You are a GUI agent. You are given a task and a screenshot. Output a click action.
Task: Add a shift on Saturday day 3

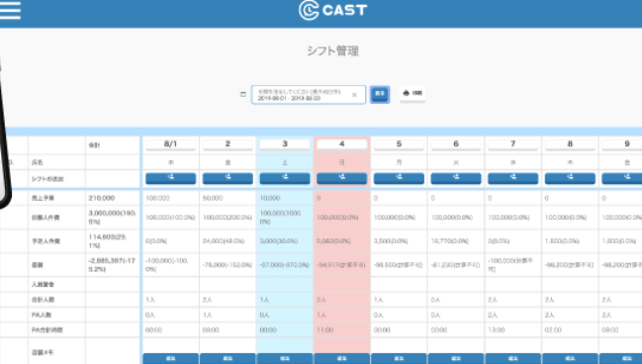pyautogui.click(x=285, y=178)
